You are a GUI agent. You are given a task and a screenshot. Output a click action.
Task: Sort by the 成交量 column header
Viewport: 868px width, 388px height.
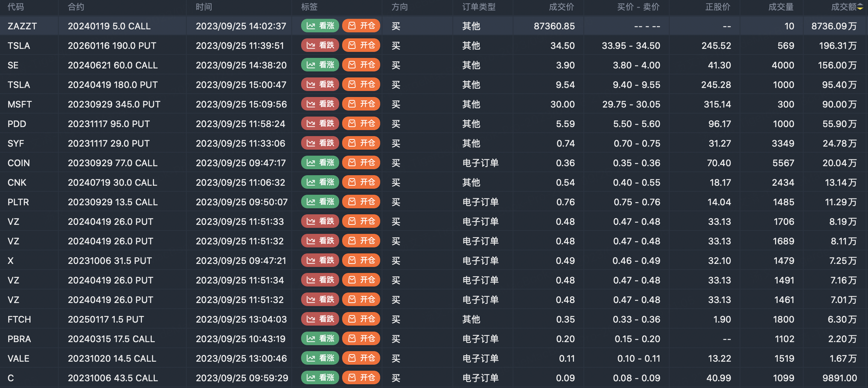[x=781, y=7]
